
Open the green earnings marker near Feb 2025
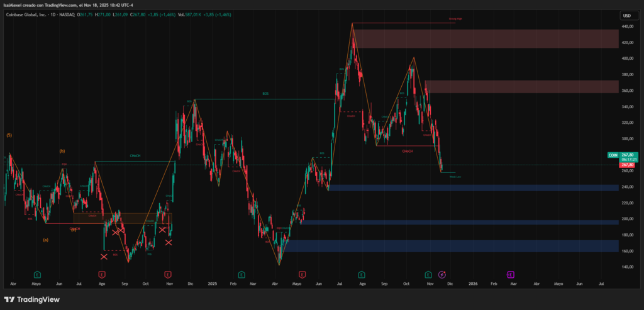coord(241,274)
